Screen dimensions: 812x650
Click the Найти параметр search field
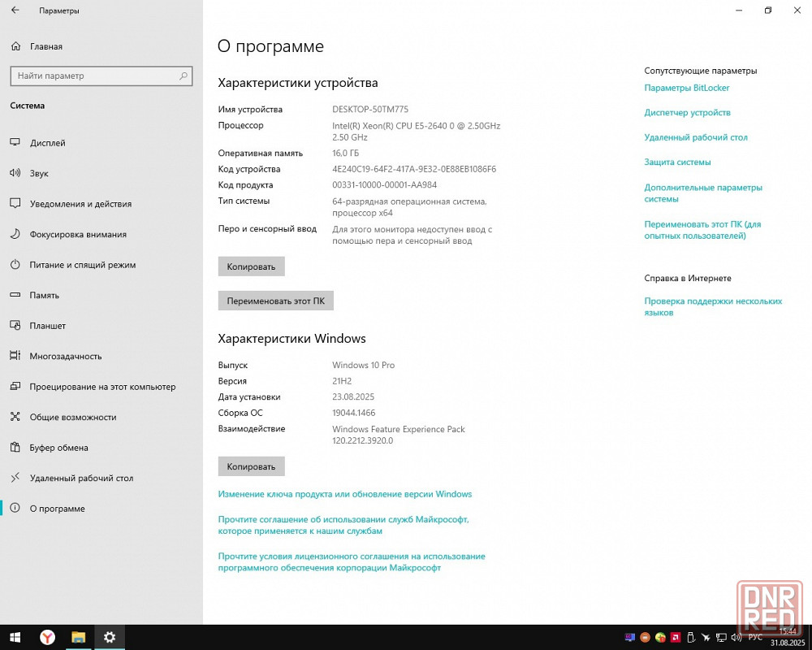click(93, 76)
